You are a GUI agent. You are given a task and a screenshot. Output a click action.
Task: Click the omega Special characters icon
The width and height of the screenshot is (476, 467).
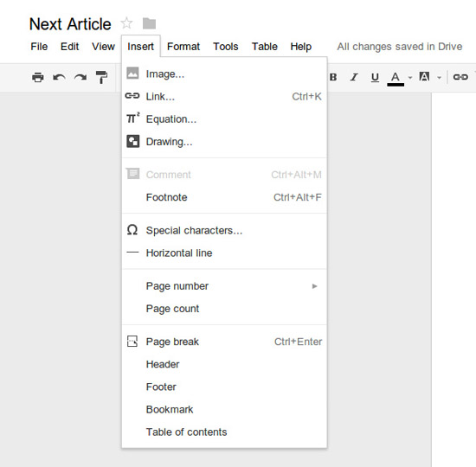pyautogui.click(x=132, y=230)
